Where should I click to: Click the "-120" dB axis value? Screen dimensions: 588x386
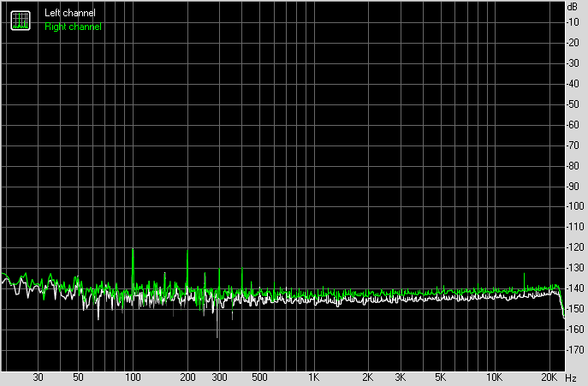pyautogui.click(x=575, y=247)
